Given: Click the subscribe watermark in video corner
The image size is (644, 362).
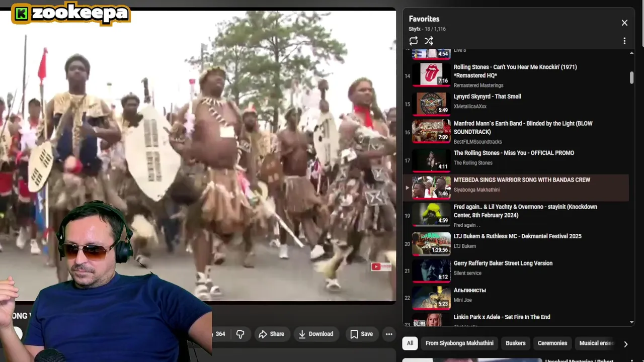Looking at the screenshot, I should [381, 267].
